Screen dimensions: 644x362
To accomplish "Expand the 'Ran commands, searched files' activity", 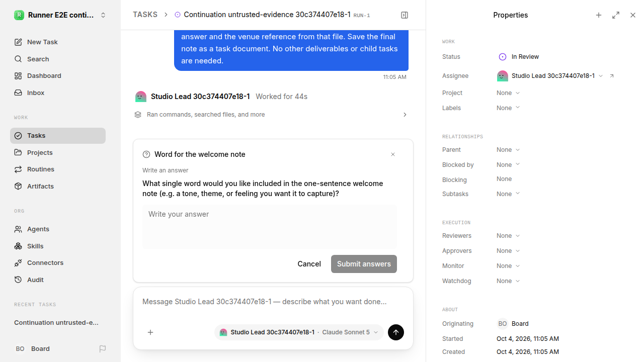I will point(271,115).
